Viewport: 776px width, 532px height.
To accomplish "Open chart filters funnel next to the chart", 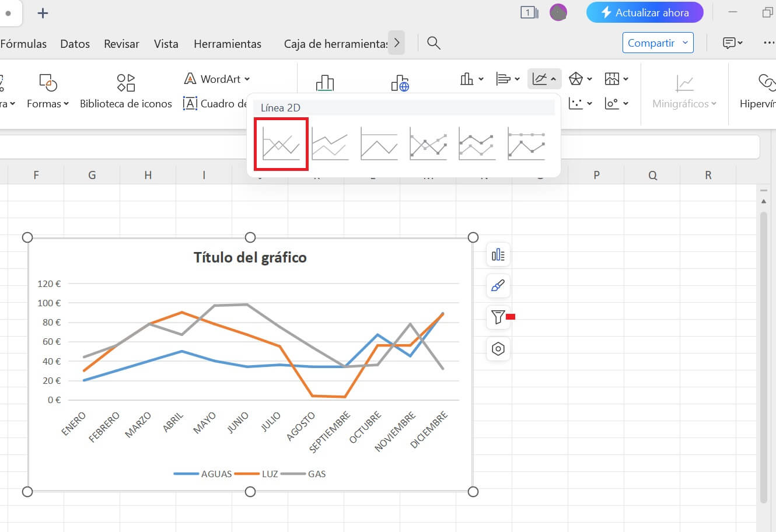I will coord(498,317).
